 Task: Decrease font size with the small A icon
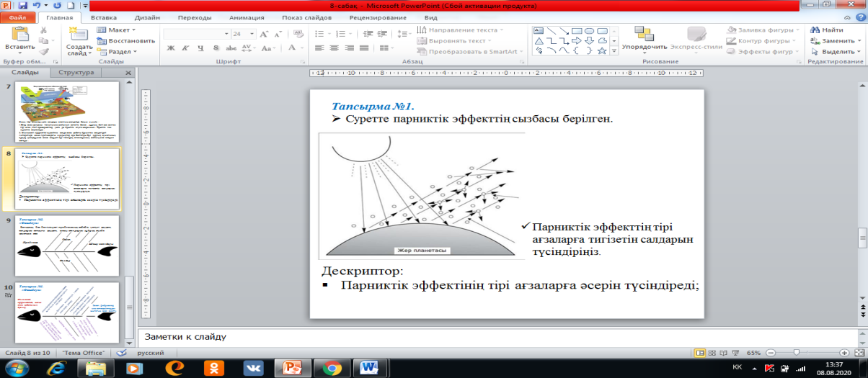click(278, 33)
